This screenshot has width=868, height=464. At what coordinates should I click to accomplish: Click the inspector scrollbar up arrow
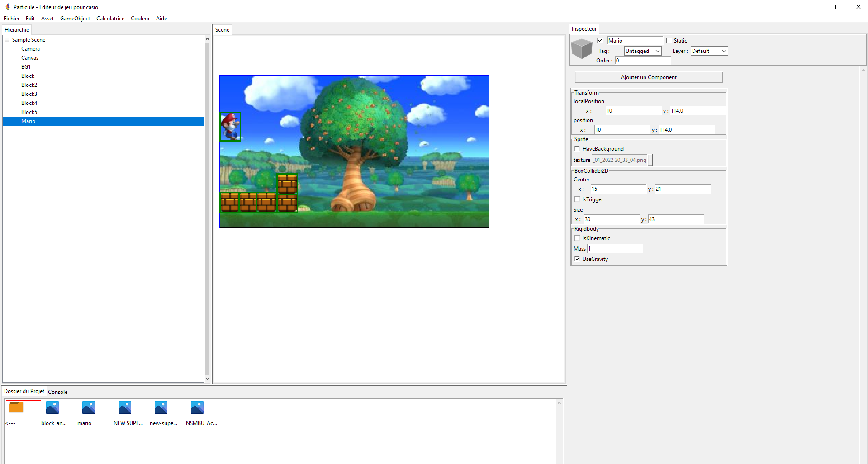click(863, 70)
